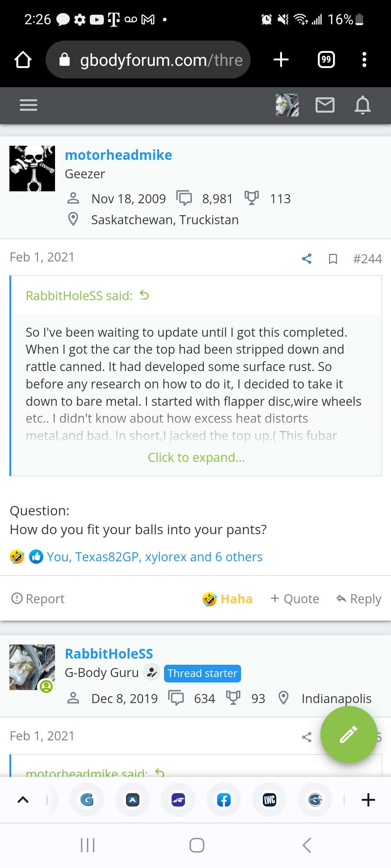Quote this post with + Quote

[295, 599]
